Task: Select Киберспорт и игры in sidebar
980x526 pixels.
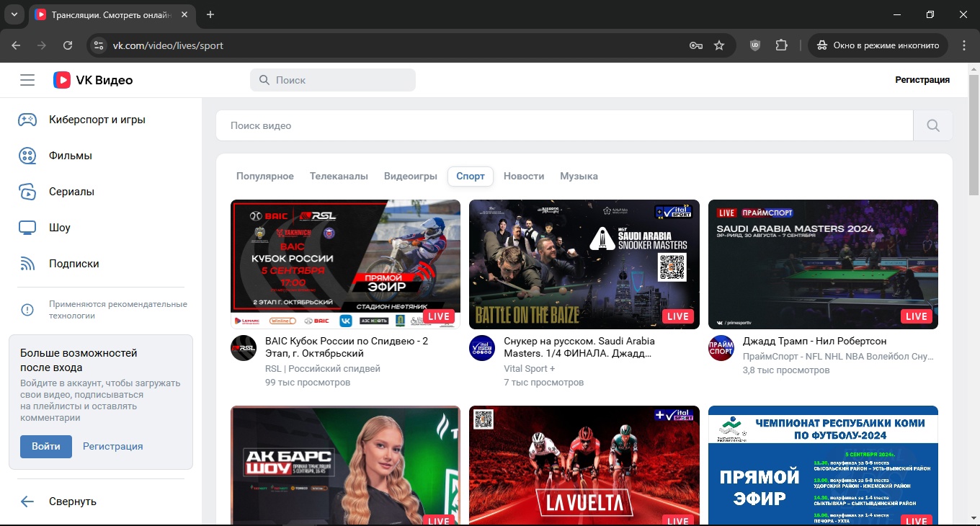Action: 97,120
